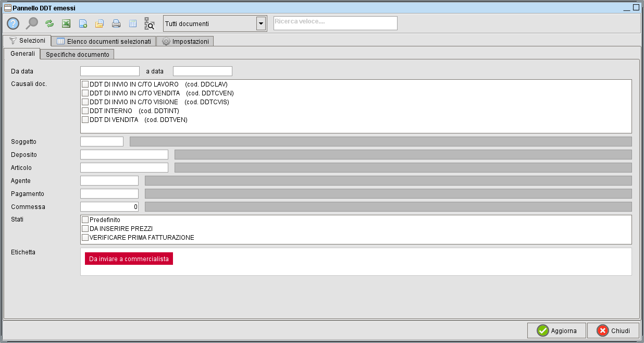Select the red Da inviare a commercialista label

click(129, 259)
